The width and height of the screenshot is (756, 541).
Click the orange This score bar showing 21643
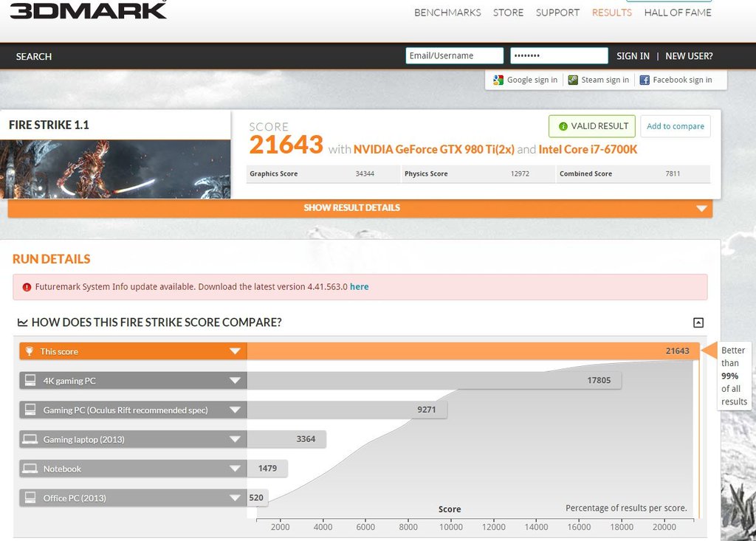click(472, 351)
